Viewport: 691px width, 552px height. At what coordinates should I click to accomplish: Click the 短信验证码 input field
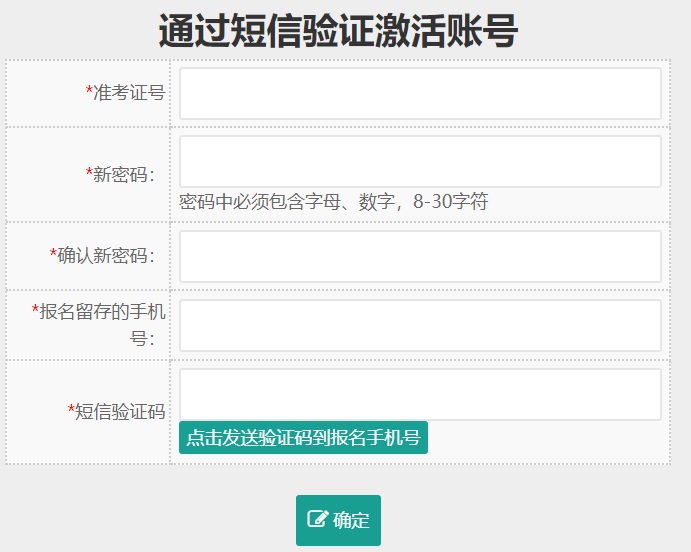pos(420,394)
